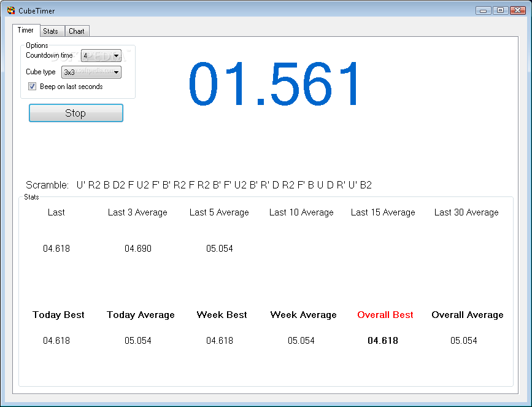Open the Stats tab
The image size is (532, 407).
51,31
